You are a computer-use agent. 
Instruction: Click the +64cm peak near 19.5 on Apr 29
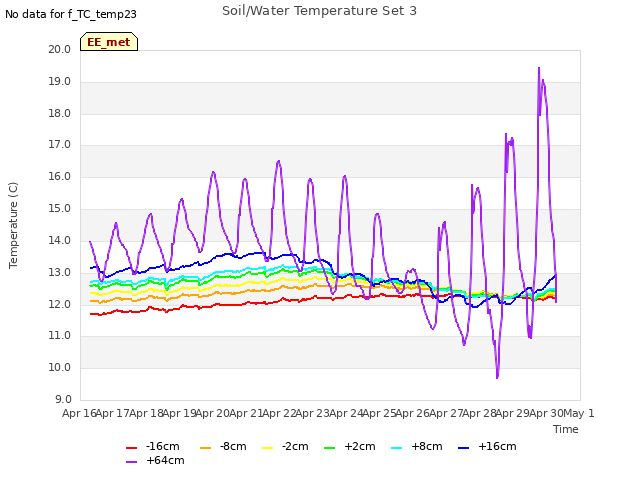click(539, 68)
